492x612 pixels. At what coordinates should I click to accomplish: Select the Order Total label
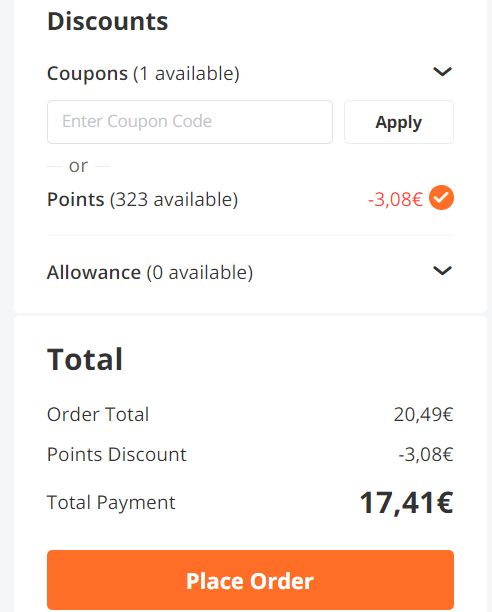click(x=98, y=414)
